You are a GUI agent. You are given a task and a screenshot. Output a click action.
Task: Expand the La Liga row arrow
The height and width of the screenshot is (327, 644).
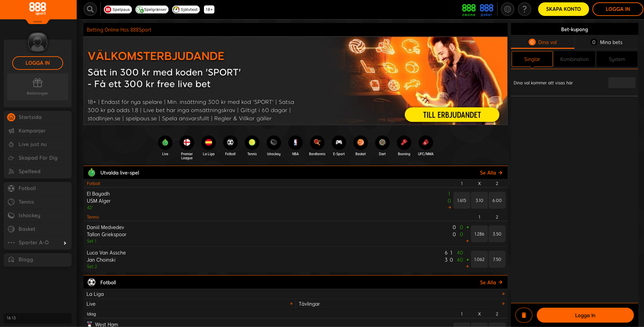(x=503, y=294)
